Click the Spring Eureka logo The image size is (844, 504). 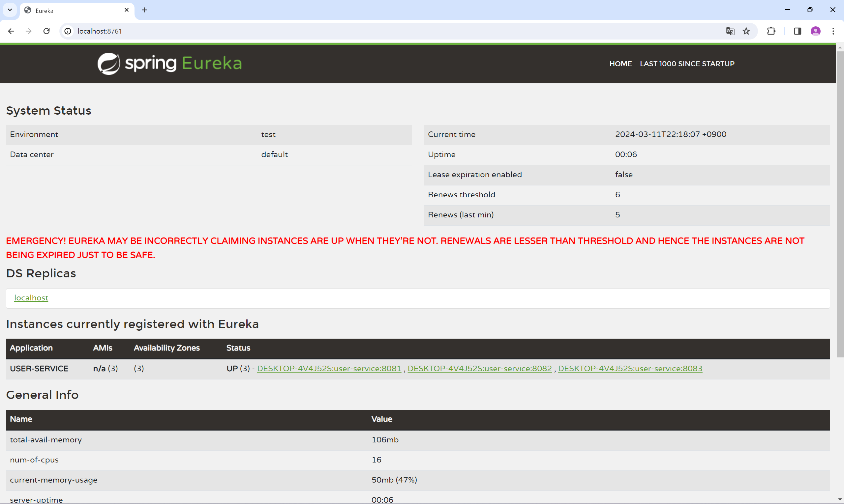point(169,64)
